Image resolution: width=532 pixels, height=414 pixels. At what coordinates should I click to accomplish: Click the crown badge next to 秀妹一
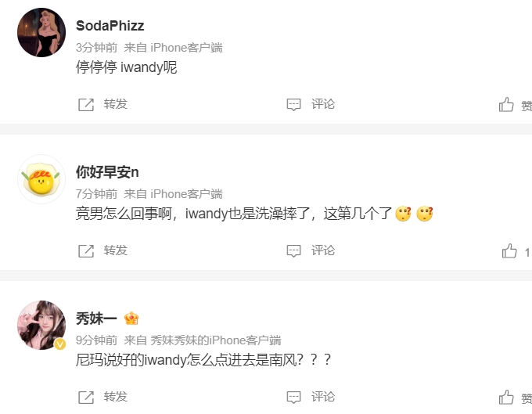coord(131,319)
